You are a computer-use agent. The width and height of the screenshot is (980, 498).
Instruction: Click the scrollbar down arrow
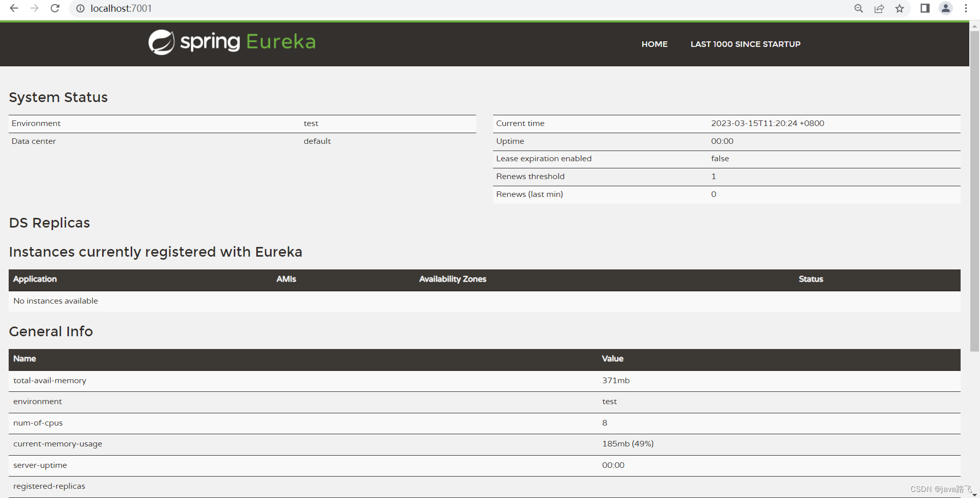(974, 494)
